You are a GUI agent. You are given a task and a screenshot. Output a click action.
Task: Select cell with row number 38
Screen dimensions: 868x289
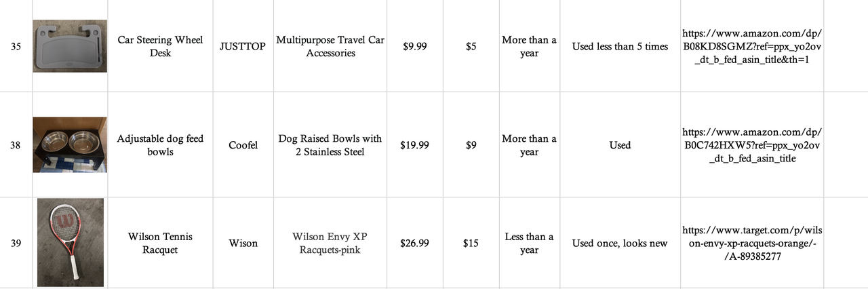(16, 145)
